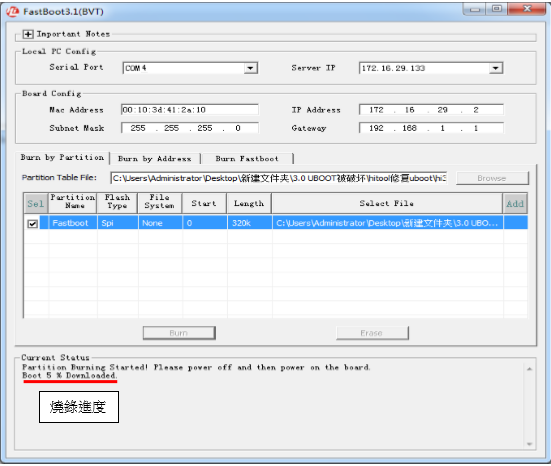Minimize the FastBoot3.1 window

(474, 9)
